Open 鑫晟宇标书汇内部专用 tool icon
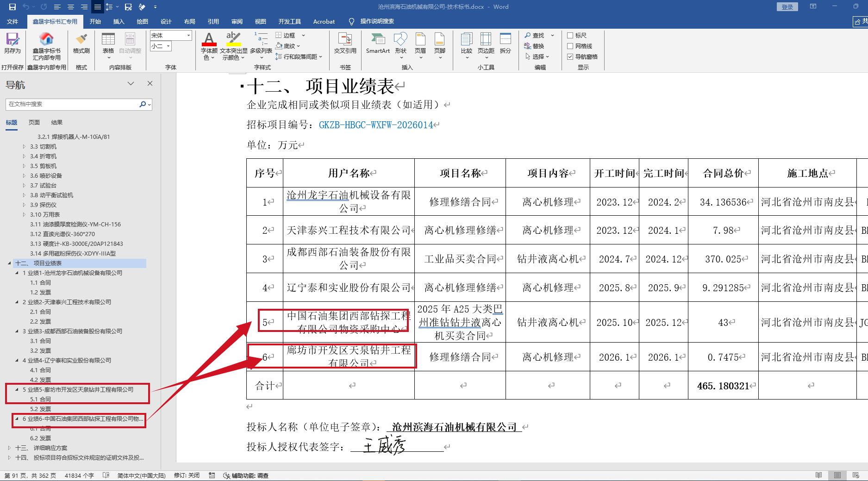Image resolution: width=868 pixels, height=481 pixels. [x=46, y=46]
